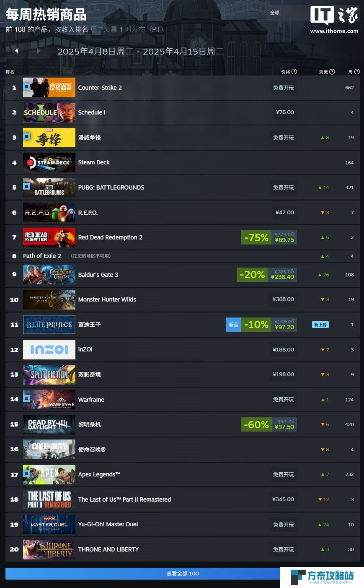Viewport: 364px width, 588px height.
Task: Open the Schedule I game row
Action: [183, 112]
